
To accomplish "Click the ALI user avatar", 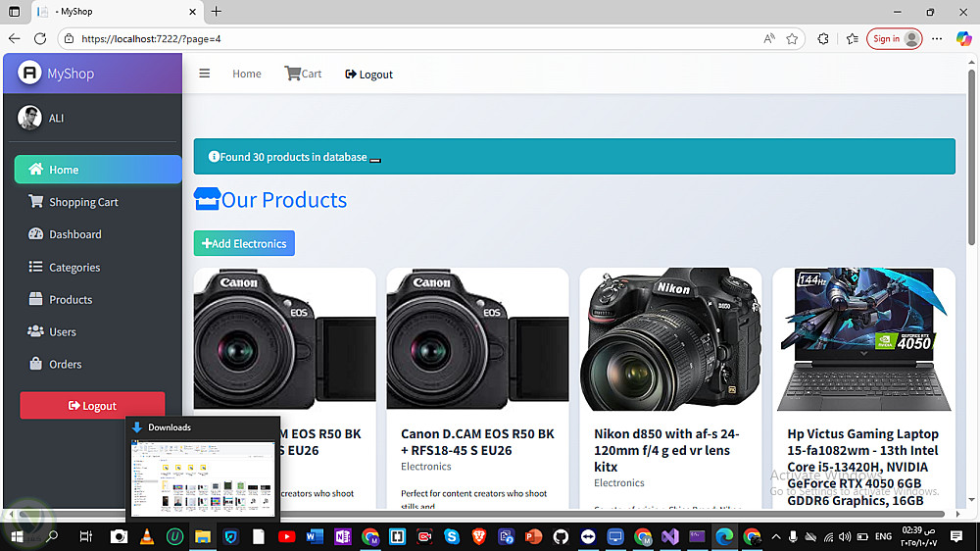I will (x=29, y=118).
